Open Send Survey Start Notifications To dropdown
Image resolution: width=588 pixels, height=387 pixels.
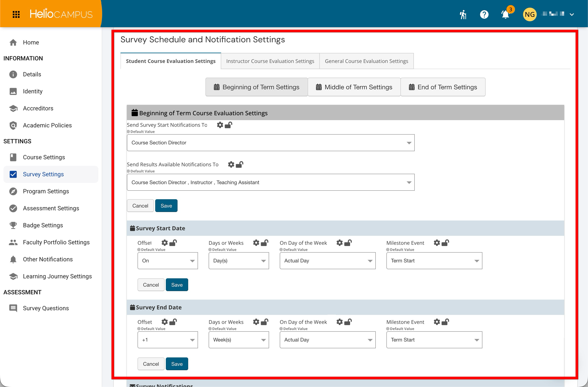click(x=271, y=143)
